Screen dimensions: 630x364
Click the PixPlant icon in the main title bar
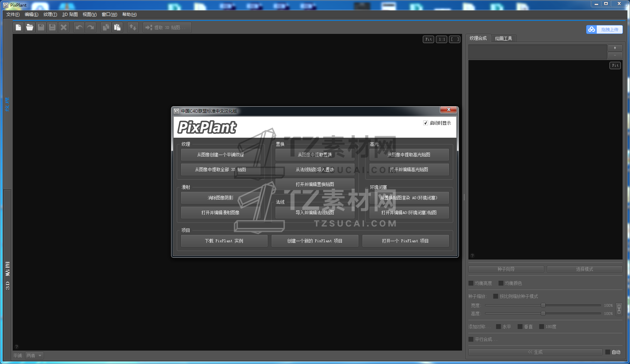5,5
